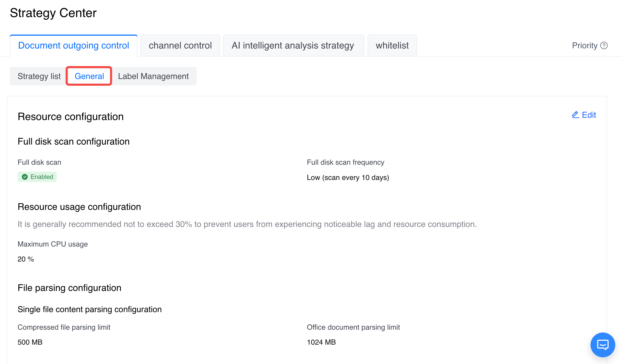Click the Edit link text

589,115
